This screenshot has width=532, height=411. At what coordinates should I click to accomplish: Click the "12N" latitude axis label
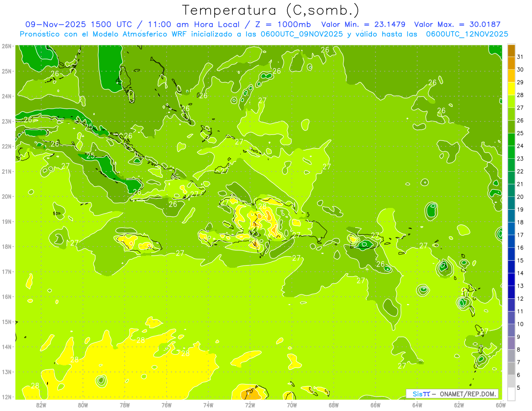pos(6,397)
